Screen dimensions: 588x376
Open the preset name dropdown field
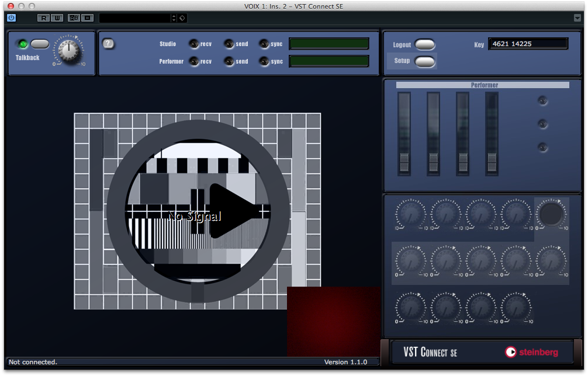coord(135,18)
